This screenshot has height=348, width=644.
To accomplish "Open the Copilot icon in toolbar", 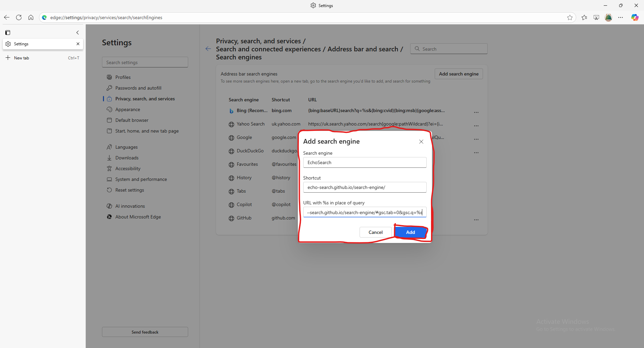I will [635, 17].
